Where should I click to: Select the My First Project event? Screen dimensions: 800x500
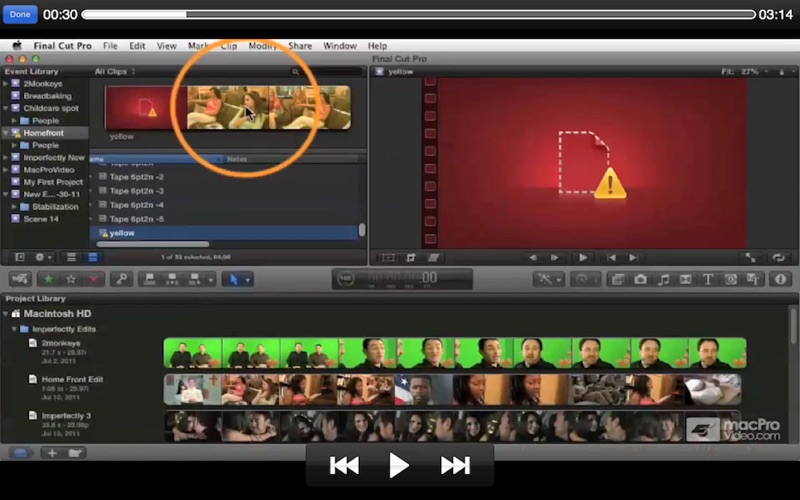click(x=53, y=182)
